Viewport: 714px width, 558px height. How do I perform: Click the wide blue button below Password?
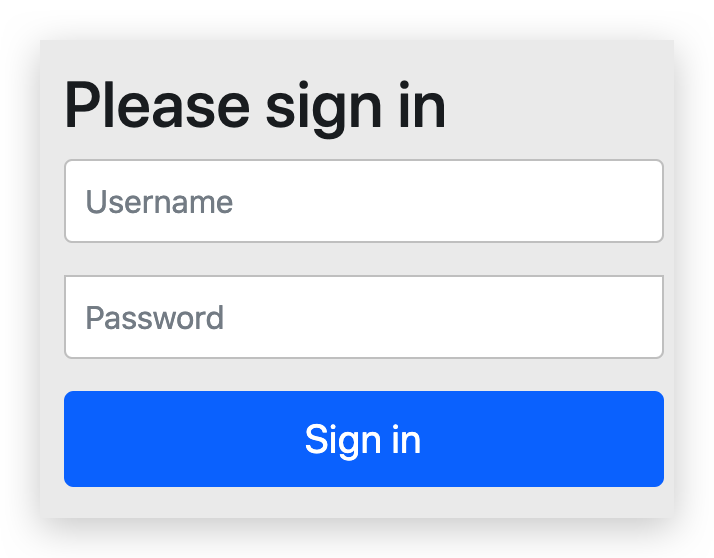(363, 439)
